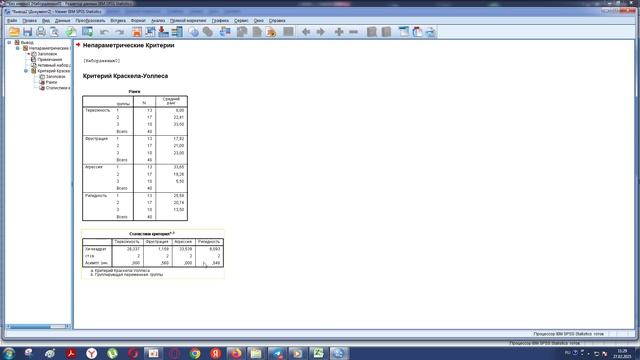The width and height of the screenshot is (640, 360).
Task: Collapse the Критерий Краскела outline node
Action: (x=26, y=71)
